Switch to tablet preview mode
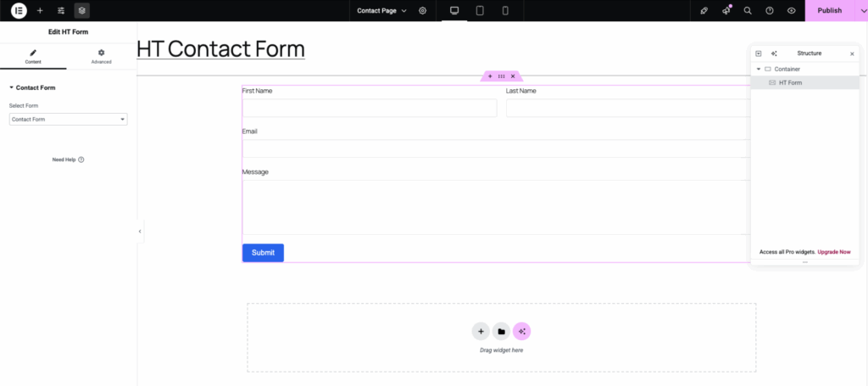This screenshot has height=386, width=868. [480, 10]
